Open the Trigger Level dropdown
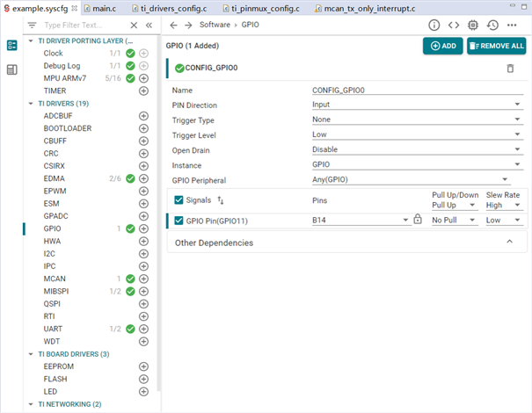Viewport: 532px width, 413px height. point(418,134)
